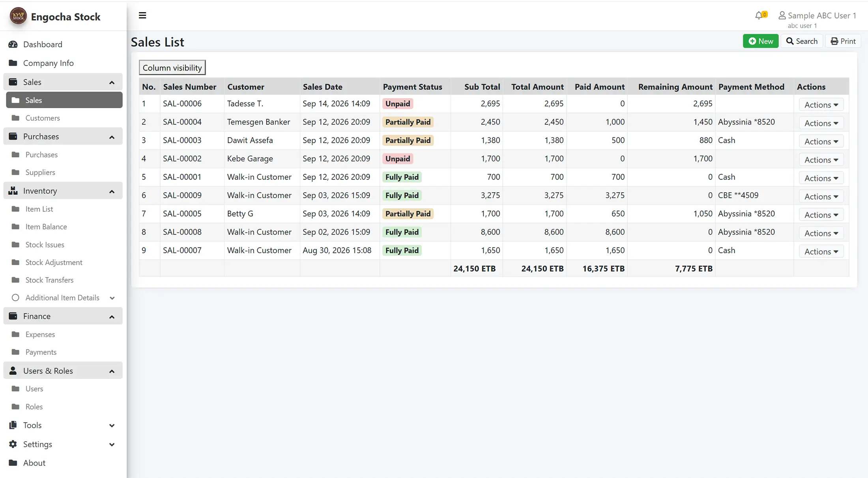Viewport: 868px width, 478px height.
Task: Open Column visibility options
Action: (172, 67)
